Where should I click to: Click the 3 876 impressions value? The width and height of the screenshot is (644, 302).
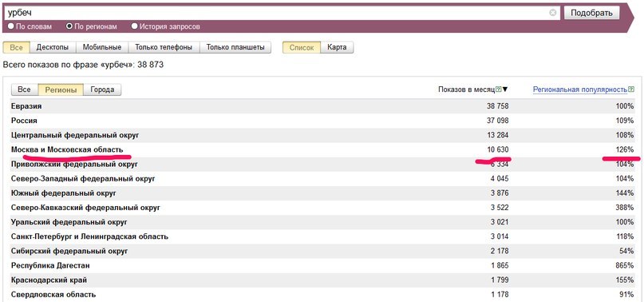coord(500,193)
